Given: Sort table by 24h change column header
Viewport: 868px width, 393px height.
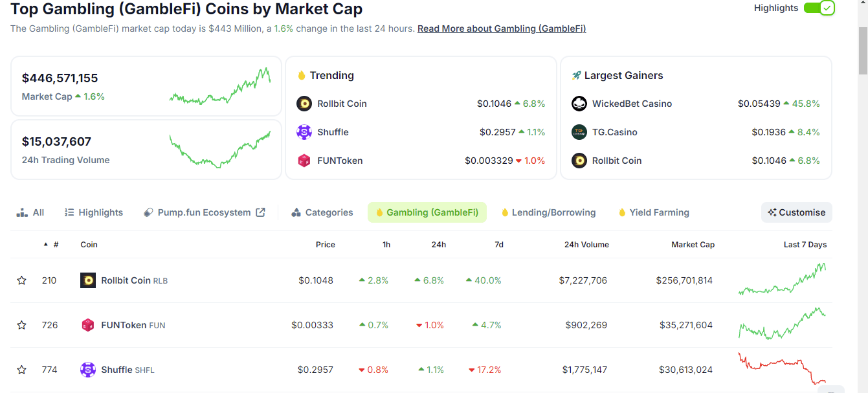Looking at the screenshot, I should click(x=439, y=245).
